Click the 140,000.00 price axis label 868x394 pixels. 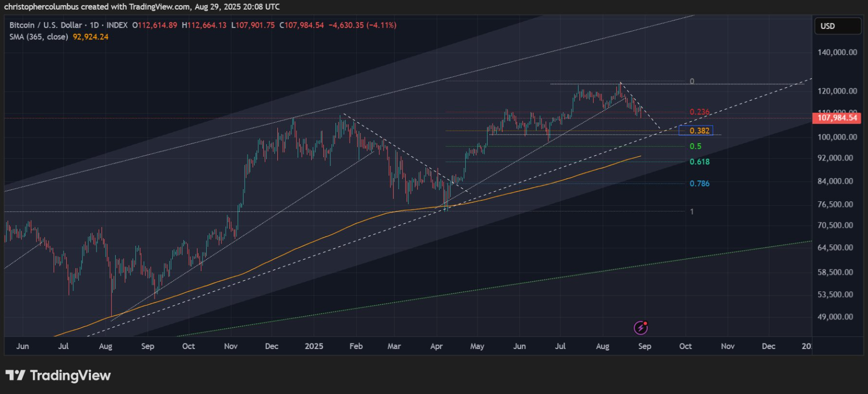[x=837, y=53]
